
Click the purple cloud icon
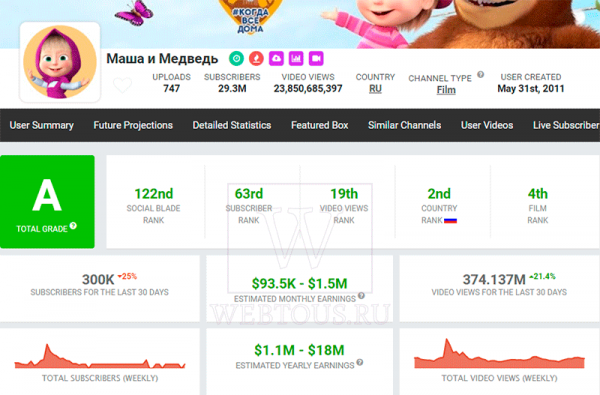tap(276, 59)
